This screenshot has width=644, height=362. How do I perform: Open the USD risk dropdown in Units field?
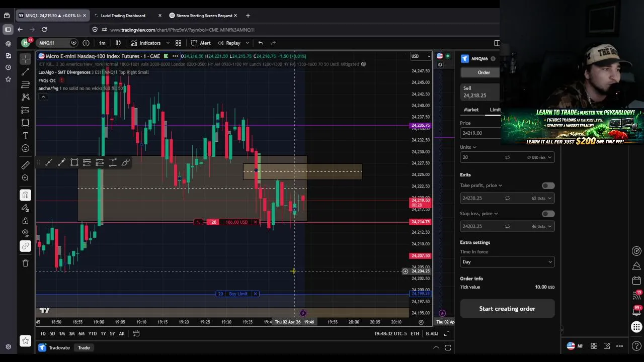point(539,157)
